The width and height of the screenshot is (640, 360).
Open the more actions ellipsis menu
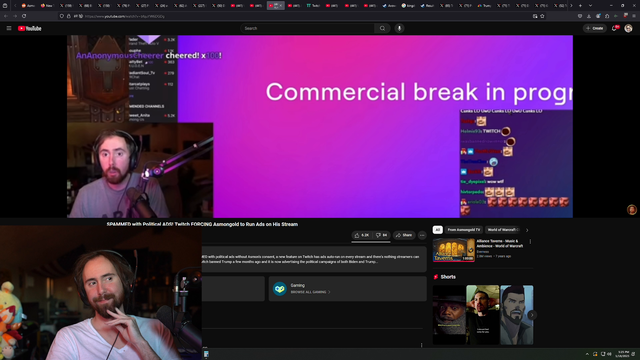(422, 235)
